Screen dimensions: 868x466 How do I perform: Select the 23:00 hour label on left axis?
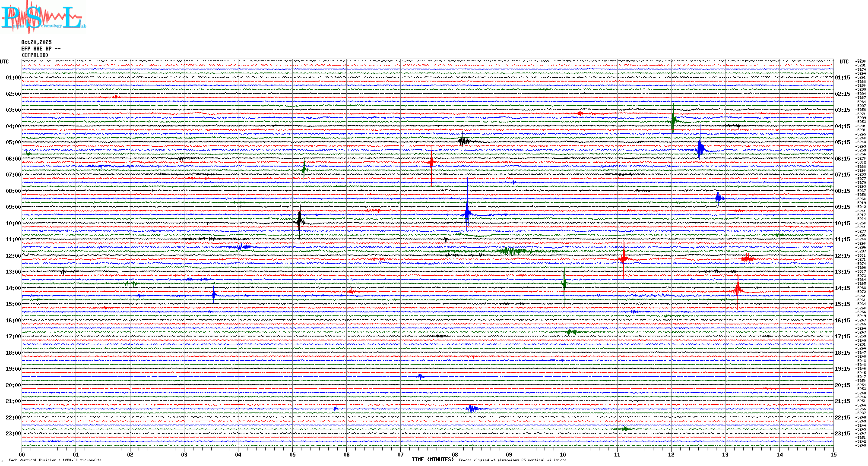coord(13,434)
